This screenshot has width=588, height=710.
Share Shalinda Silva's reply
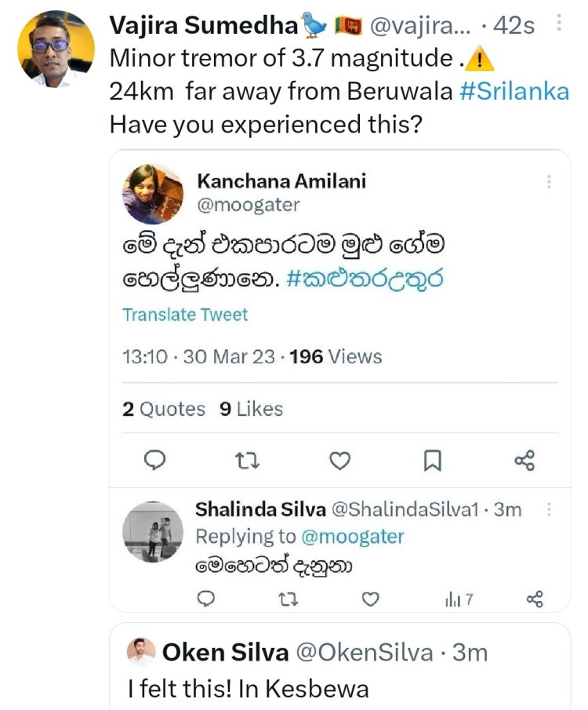[x=535, y=600]
